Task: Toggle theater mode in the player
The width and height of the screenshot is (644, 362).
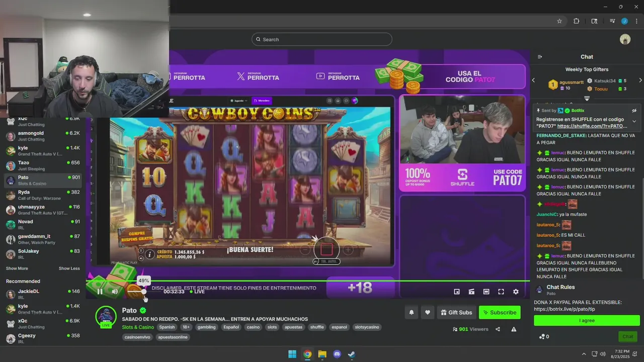Action: click(x=486, y=292)
